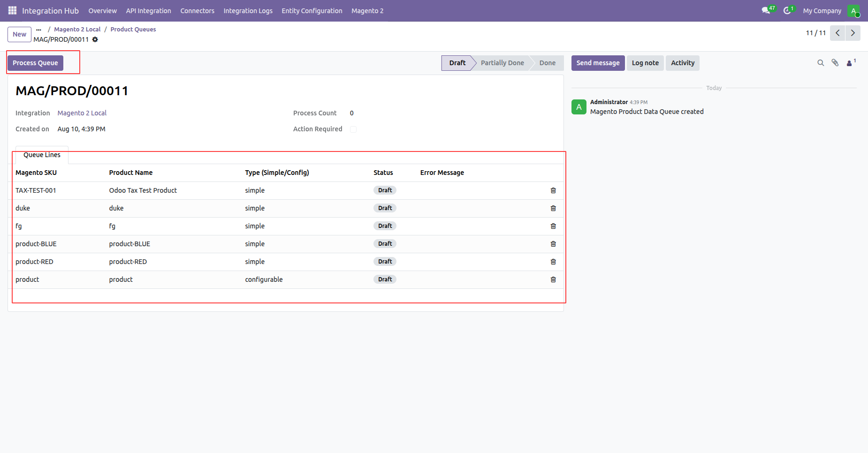Click the gear icon beside MAG/PROD/00011
Screen dimensions: 868x453
pos(95,39)
